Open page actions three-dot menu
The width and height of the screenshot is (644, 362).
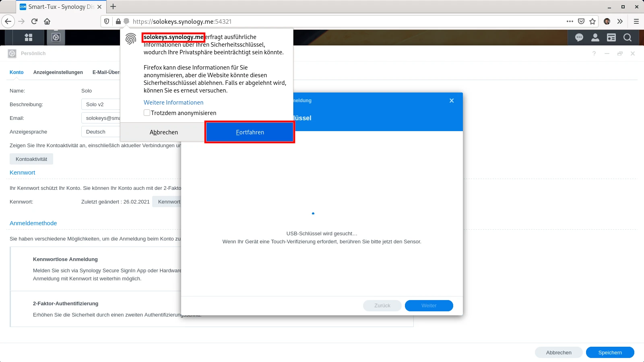point(570,21)
